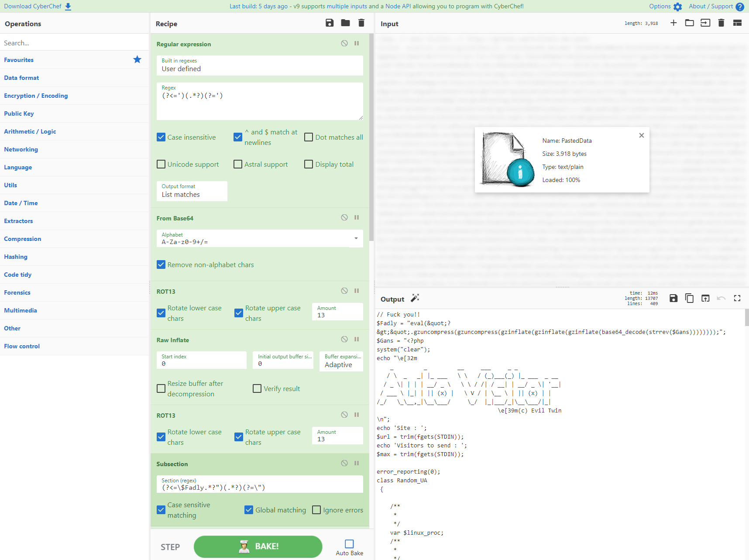Maximise the output pane

click(x=737, y=298)
